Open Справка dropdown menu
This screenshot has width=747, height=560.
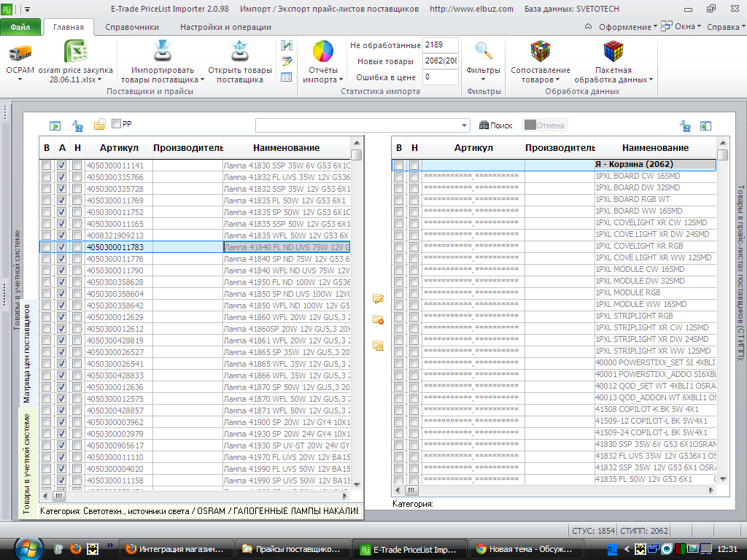tap(726, 27)
